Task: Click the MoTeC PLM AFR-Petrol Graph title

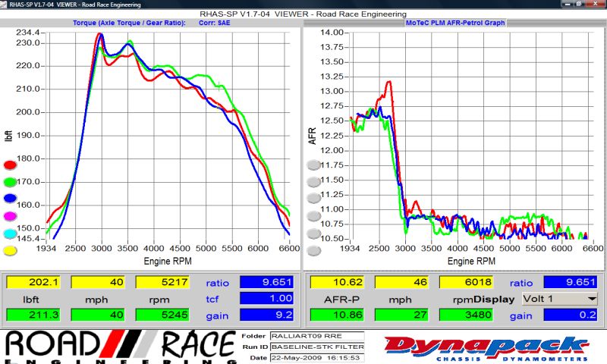Action: [x=454, y=23]
